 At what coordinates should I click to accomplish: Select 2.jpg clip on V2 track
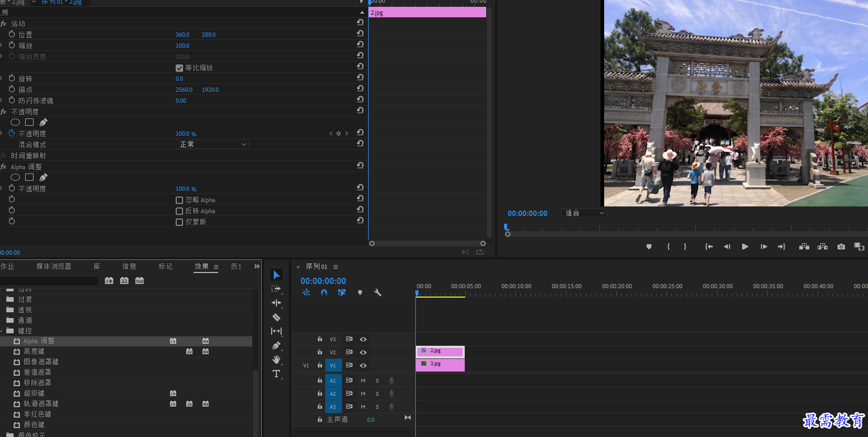pyautogui.click(x=440, y=352)
